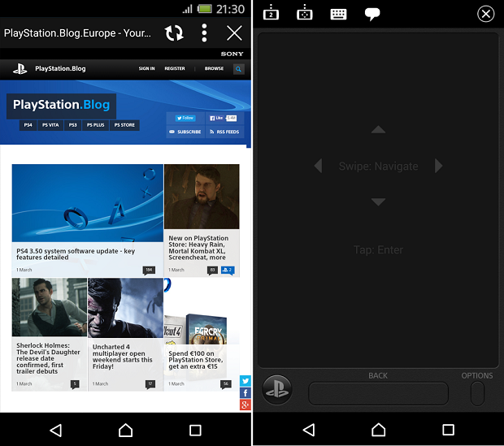Click the Twitter Follow button
This screenshot has height=446, width=504.
pyautogui.click(x=185, y=119)
